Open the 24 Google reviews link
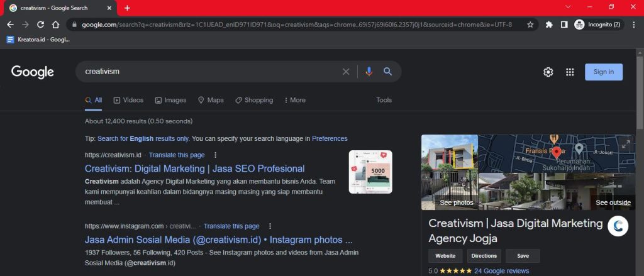Viewport: 644px width, 276px height. [501, 271]
